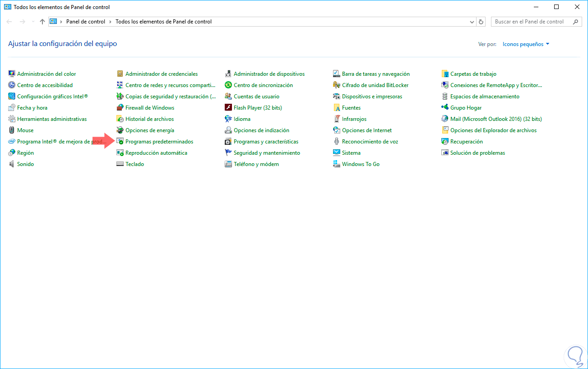Image resolution: width=588 pixels, height=369 pixels.
Task: Click the Administrador de dispositivos icon
Action: click(228, 74)
